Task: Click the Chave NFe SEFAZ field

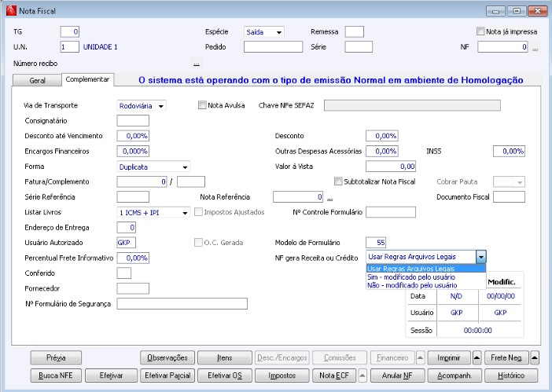Action: tap(412, 105)
